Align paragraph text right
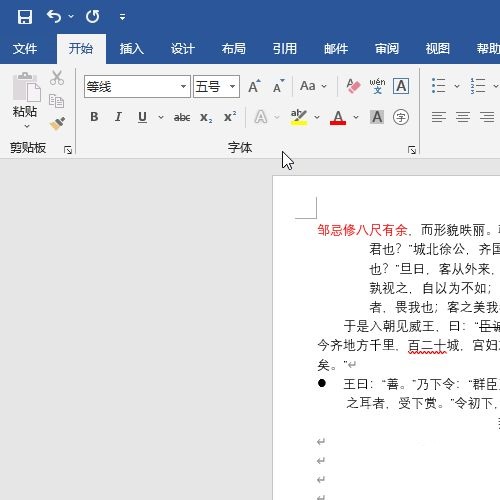Image resolution: width=500 pixels, height=500 pixels. tap(487, 117)
